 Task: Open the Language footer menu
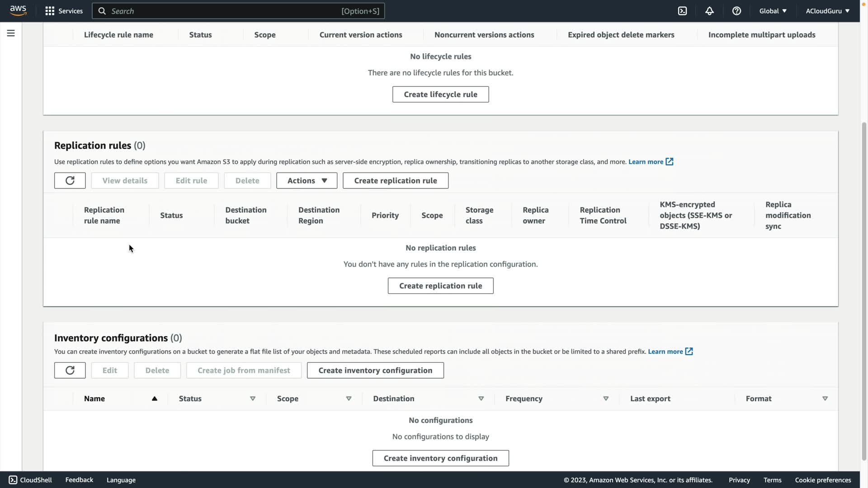[121, 480]
